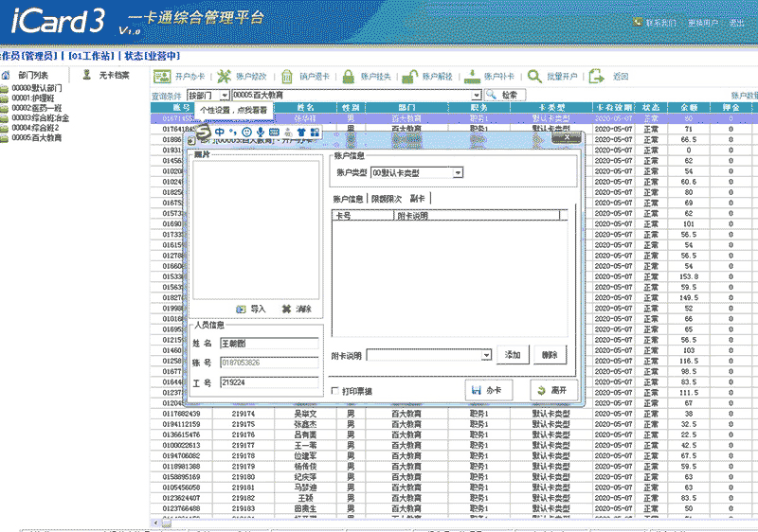
Task: Click the 办卡 save button
Action: 489,390
